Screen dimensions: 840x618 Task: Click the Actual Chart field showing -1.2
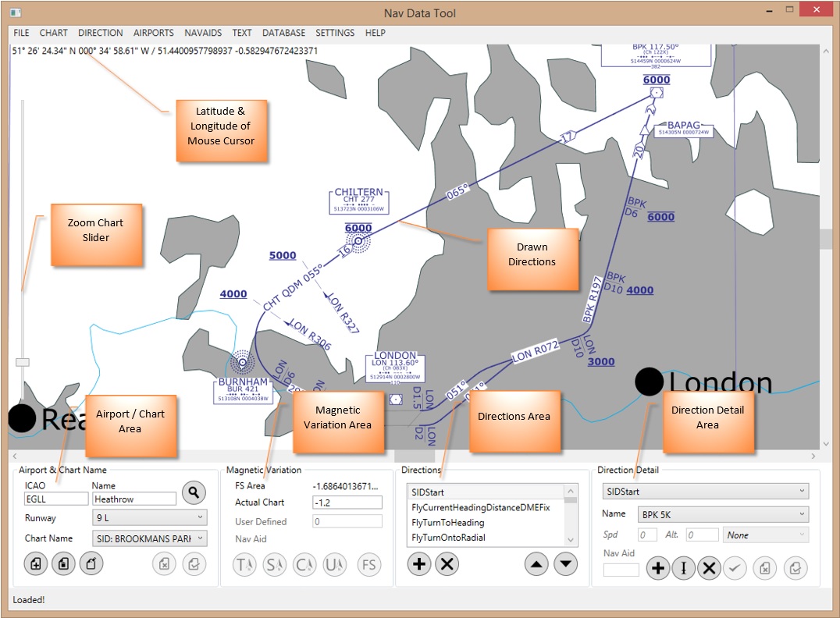coord(347,503)
